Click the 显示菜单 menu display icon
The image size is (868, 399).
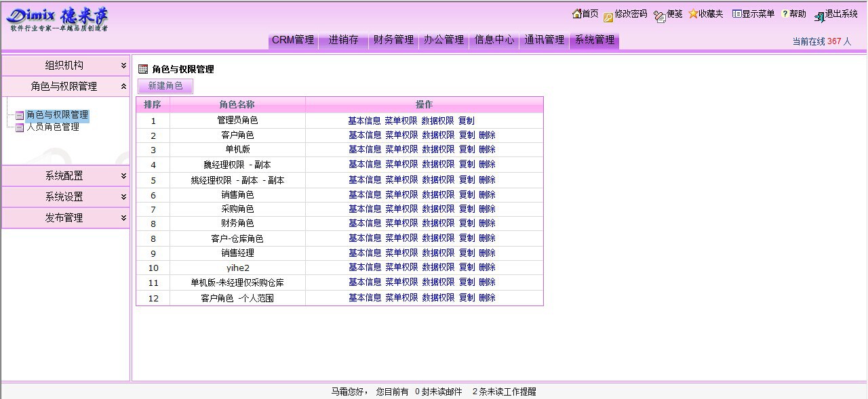736,13
